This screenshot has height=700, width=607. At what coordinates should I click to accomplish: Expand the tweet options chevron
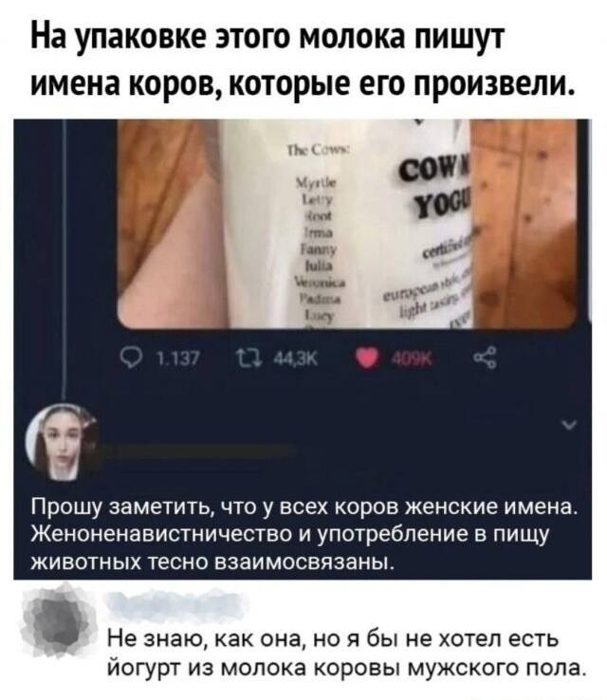[569, 424]
